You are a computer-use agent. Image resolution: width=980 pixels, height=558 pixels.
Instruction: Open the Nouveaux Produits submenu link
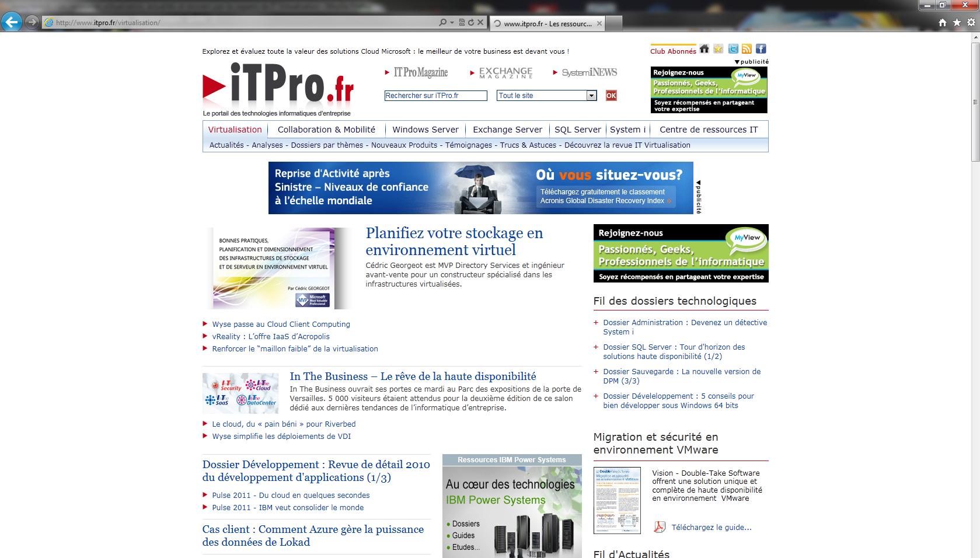pyautogui.click(x=404, y=145)
